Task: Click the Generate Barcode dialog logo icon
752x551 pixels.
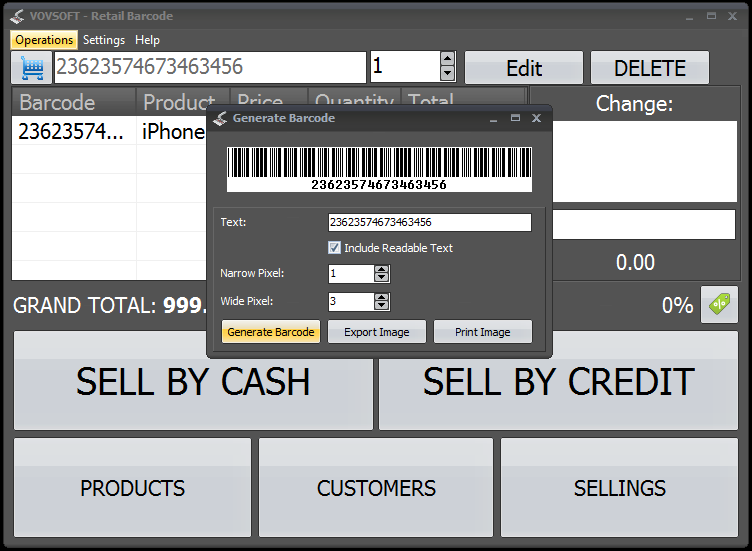Action: [220, 118]
